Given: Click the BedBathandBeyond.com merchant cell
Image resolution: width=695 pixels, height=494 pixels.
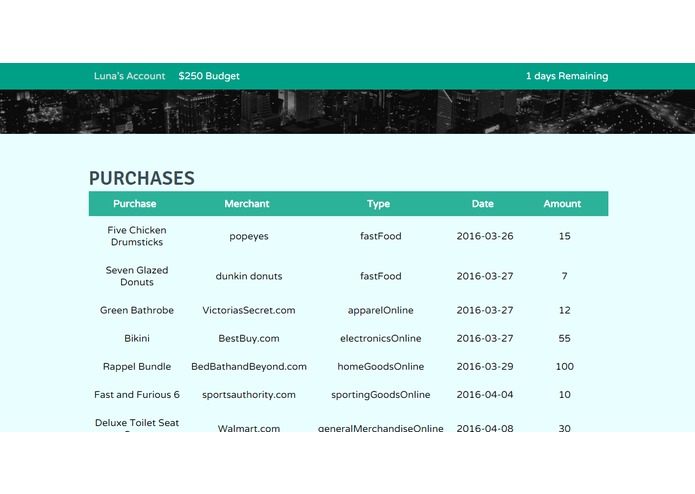Looking at the screenshot, I should (249, 366).
